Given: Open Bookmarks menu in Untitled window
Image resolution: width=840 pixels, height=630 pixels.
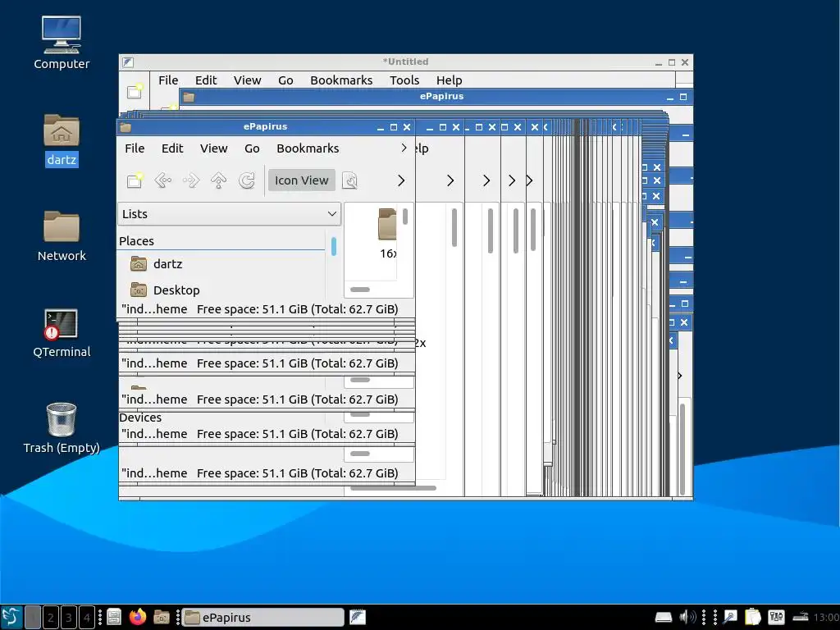Looking at the screenshot, I should pyautogui.click(x=341, y=80).
